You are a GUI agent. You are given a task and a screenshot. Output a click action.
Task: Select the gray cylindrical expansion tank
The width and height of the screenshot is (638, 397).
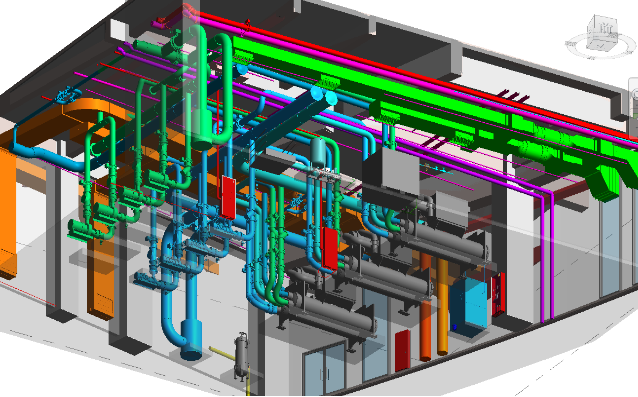coord(319,152)
